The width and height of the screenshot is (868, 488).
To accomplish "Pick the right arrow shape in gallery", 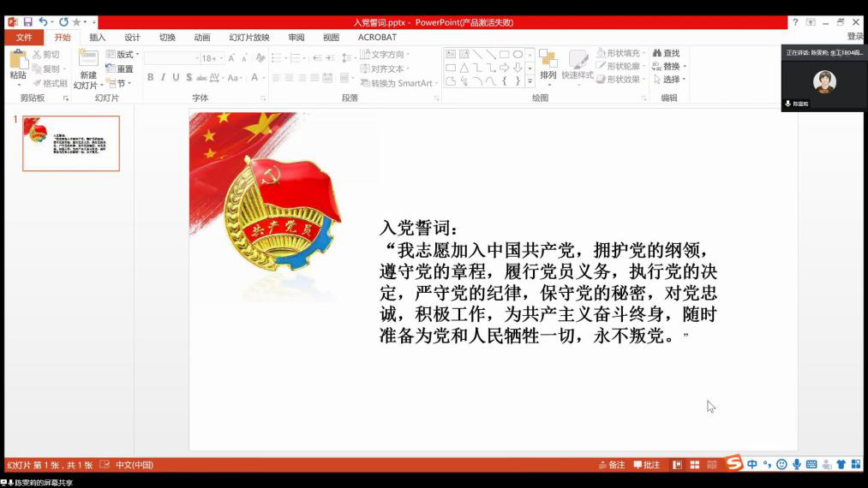I will pos(505,68).
